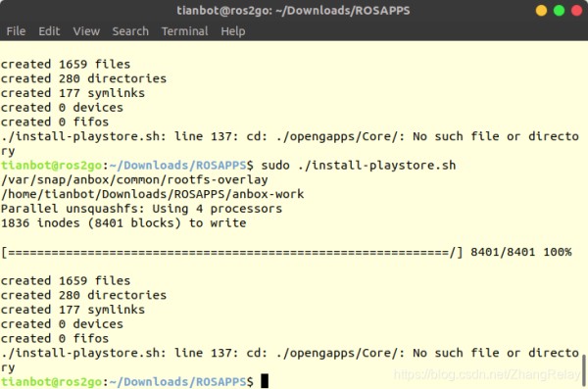This screenshot has height=389, width=588.
Task: Click the blog.csdn.net watermark link
Action: 487,374
